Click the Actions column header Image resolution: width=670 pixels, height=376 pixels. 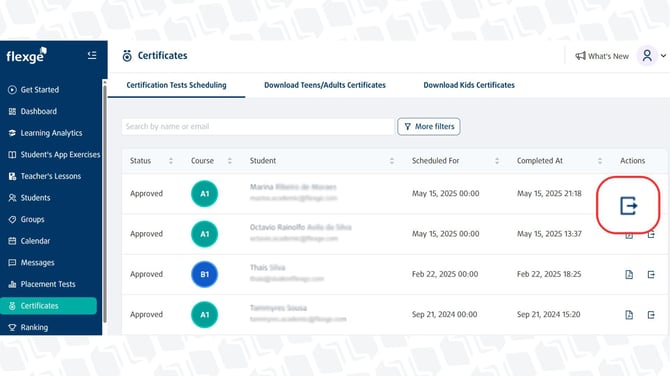632,161
